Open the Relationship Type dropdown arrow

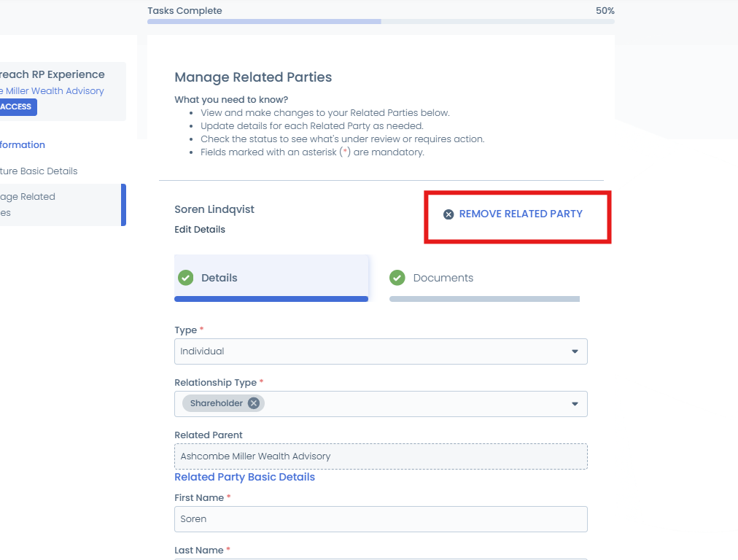[x=575, y=404]
